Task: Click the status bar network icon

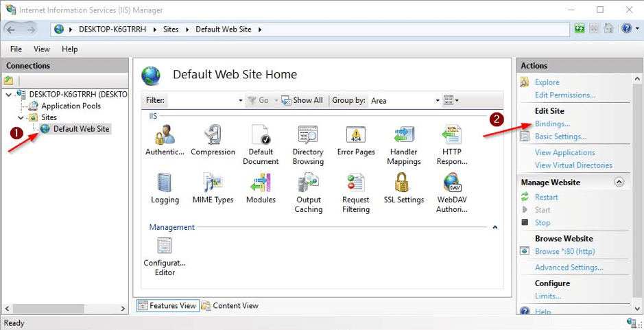Action: pos(632,322)
